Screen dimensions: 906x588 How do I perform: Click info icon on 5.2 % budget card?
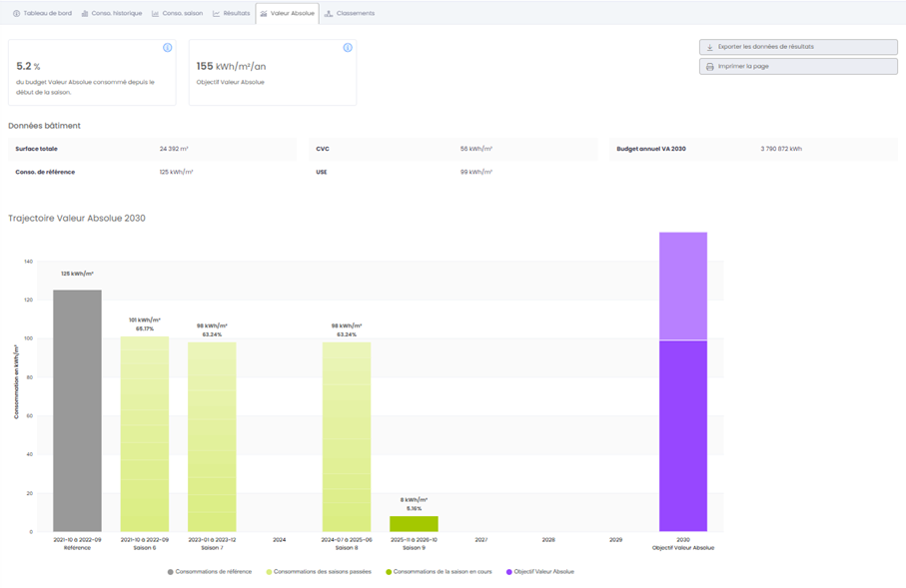(167, 48)
